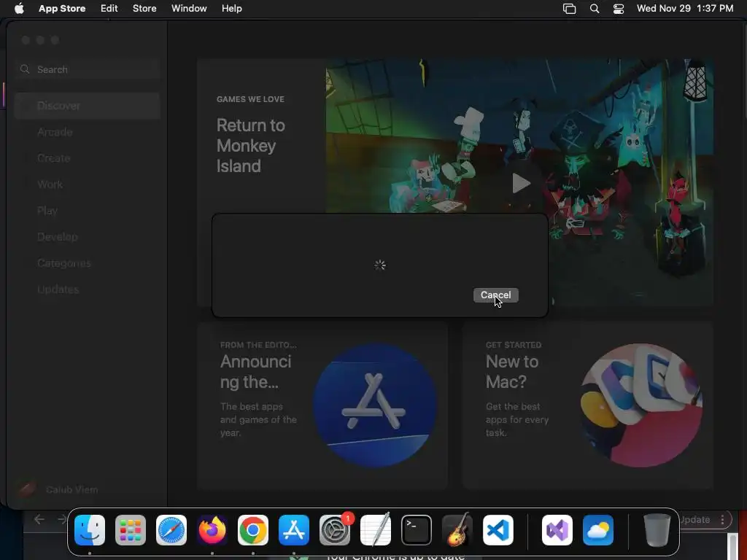This screenshot has width=747, height=560.
Task: Select Discover in the sidebar
Action: [88, 106]
